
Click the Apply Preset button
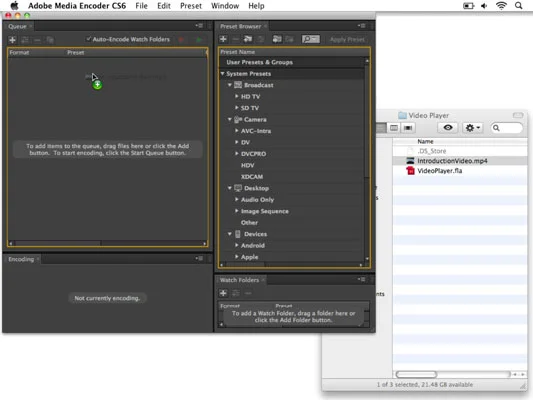(x=347, y=39)
